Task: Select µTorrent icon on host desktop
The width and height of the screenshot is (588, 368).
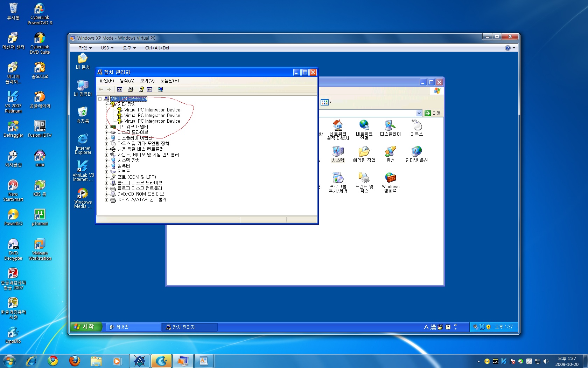Action: (40, 217)
